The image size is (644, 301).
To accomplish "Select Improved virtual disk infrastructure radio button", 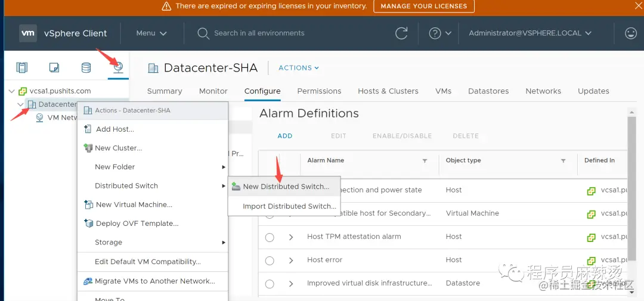I will [x=270, y=284].
